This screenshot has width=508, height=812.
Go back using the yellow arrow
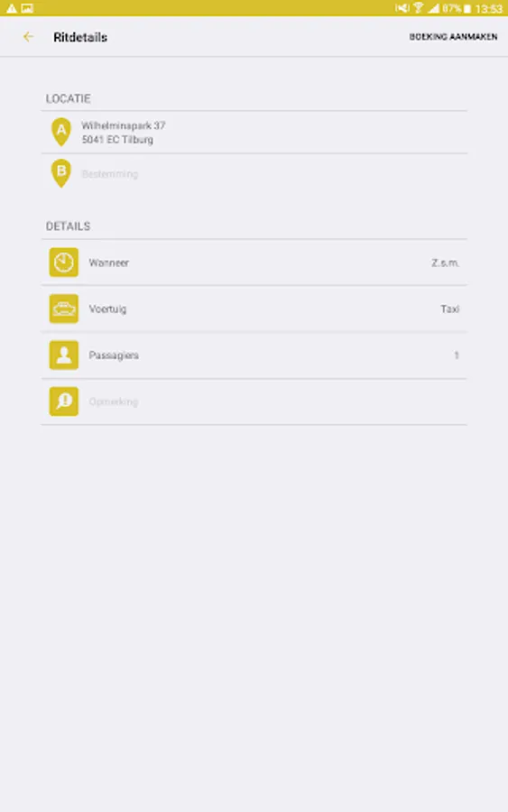point(29,37)
